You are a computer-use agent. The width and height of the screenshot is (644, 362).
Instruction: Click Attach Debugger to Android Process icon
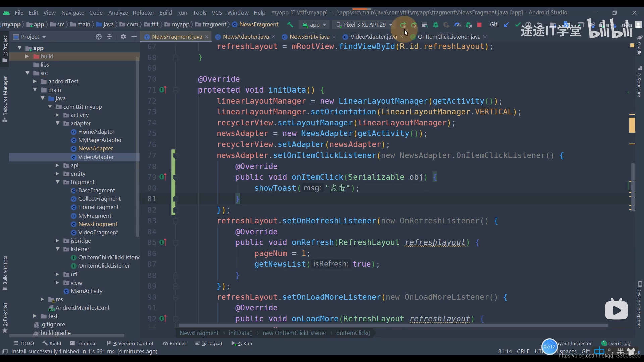(468, 25)
